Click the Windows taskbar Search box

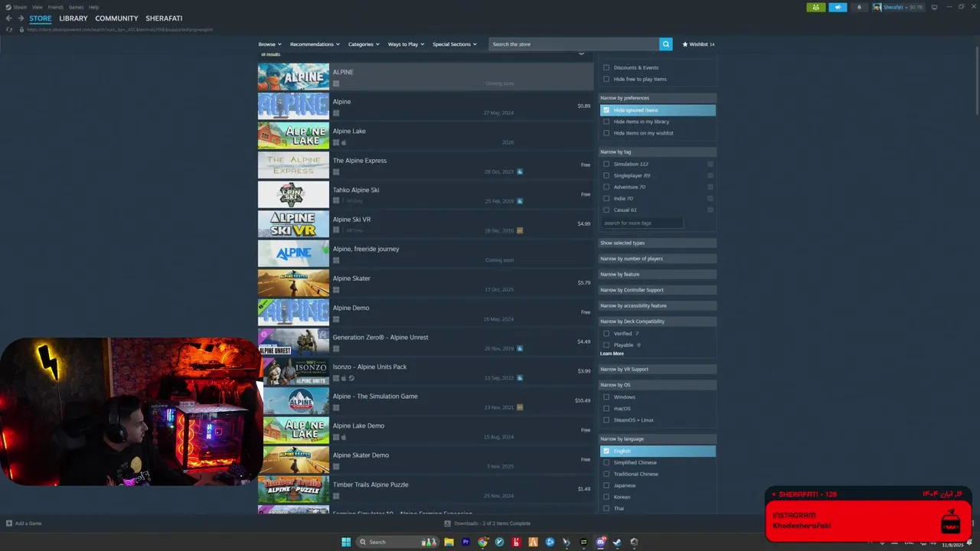point(399,542)
